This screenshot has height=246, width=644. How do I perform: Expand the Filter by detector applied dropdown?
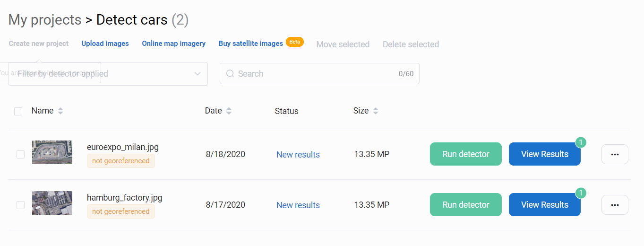point(197,74)
